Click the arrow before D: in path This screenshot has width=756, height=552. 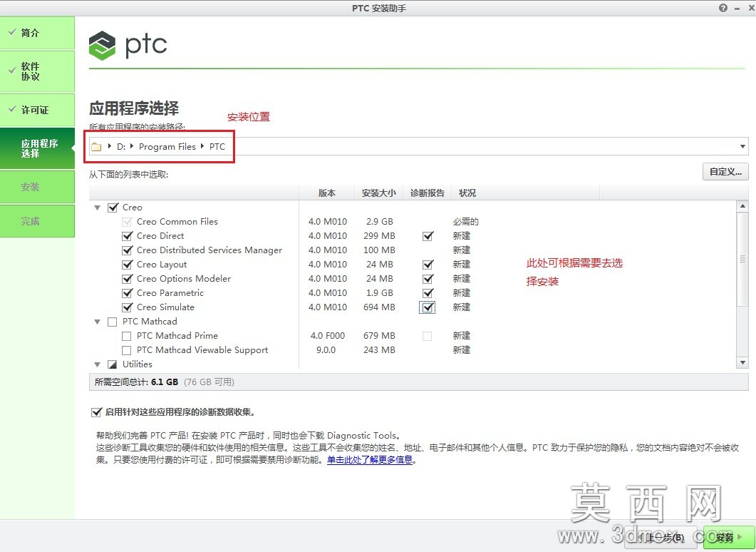(110, 145)
